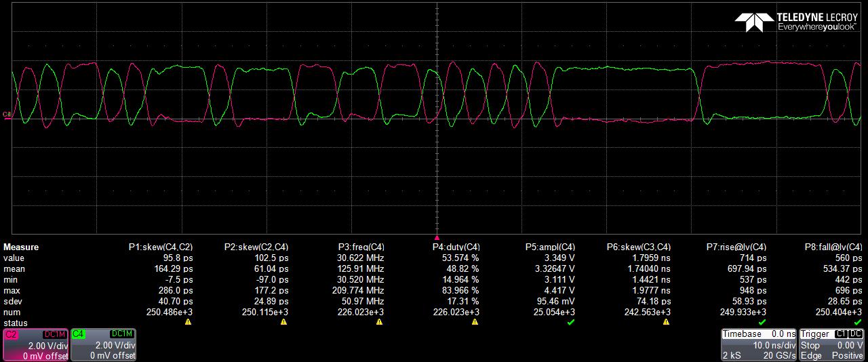
Task: Select the P1:skew(C4,C2) column header
Action: [161, 247]
